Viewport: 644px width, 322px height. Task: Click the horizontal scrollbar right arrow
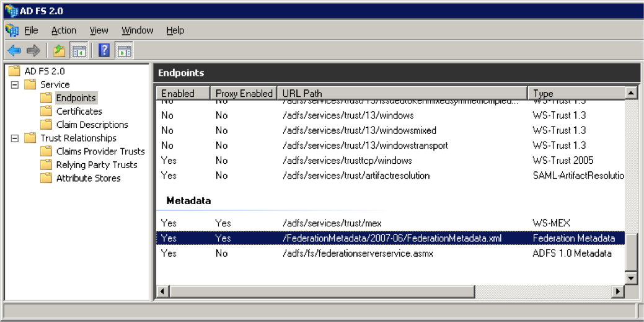617,291
